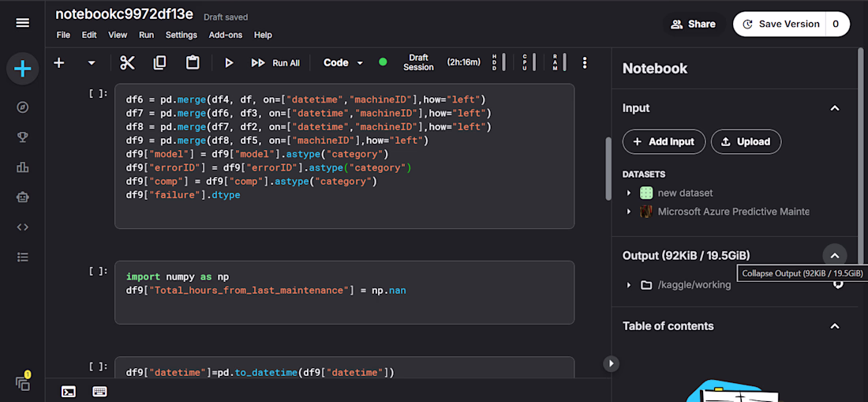Click inside the df6 pd.merge code cell
This screenshot has height=402, width=868.
click(x=344, y=156)
